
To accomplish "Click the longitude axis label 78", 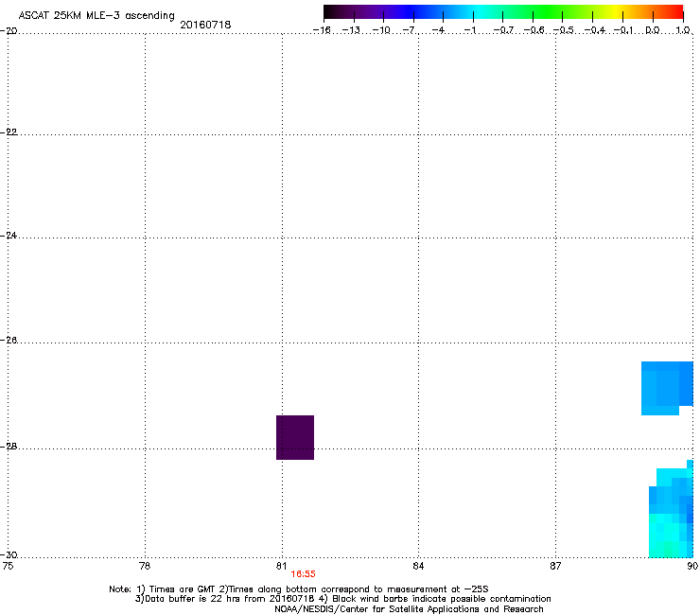I will click(145, 566).
